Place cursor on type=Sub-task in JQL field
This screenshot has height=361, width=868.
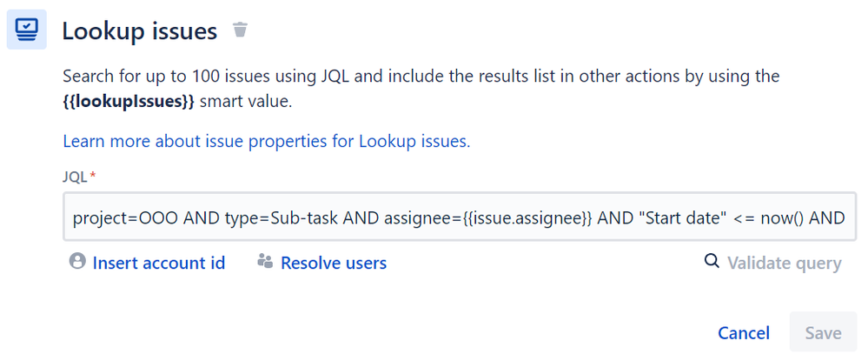(x=282, y=218)
